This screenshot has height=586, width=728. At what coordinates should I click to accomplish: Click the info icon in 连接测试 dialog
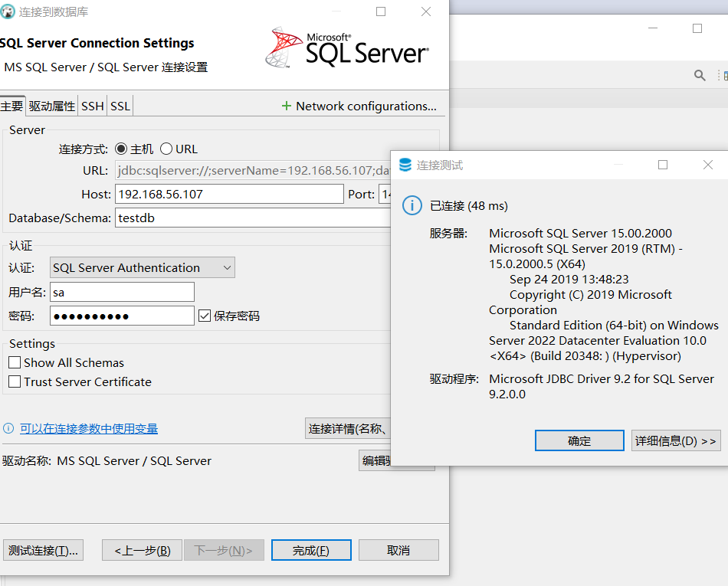[x=412, y=205]
